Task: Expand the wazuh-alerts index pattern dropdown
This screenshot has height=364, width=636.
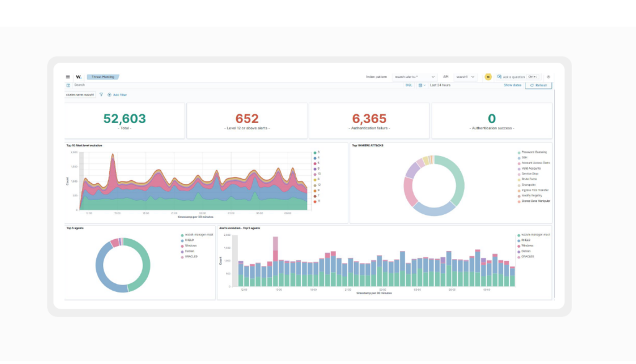Action: [x=414, y=76]
